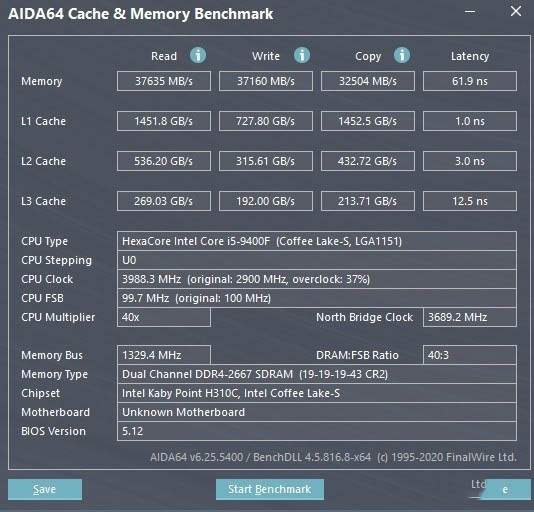Click the Memory Bus value 1329.4 MHz
The width and height of the screenshot is (534, 512).
click(164, 355)
